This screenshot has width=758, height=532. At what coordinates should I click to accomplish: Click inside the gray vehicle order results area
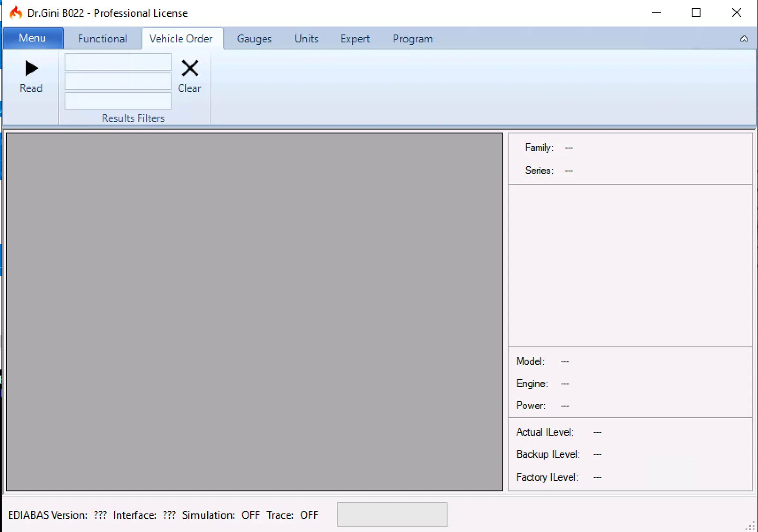pyautogui.click(x=254, y=312)
